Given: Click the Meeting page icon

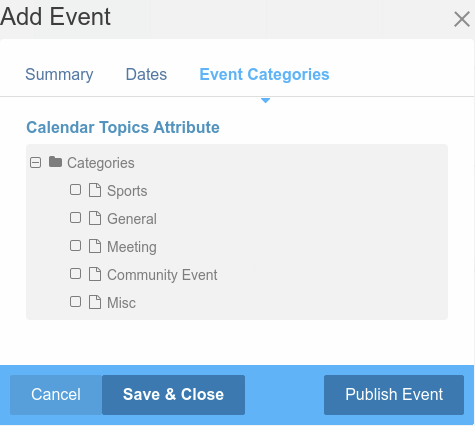Looking at the screenshot, I should [95, 246].
